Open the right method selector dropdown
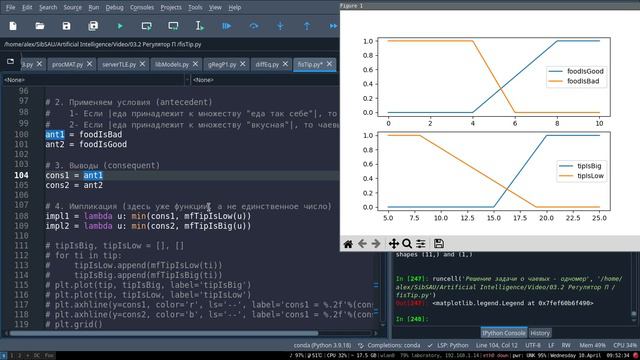 click(265, 80)
